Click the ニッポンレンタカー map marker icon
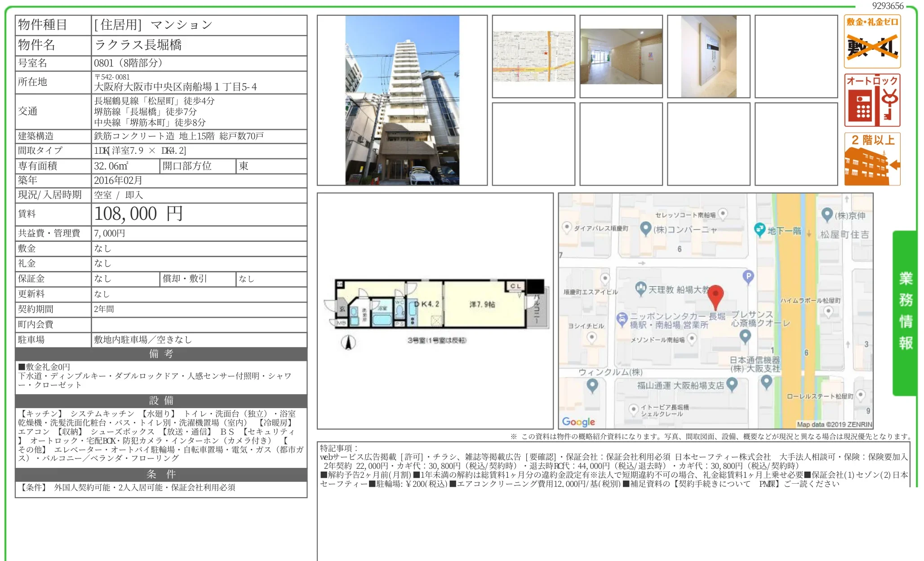The width and height of the screenshot is (924, 561). pos(622,319)
